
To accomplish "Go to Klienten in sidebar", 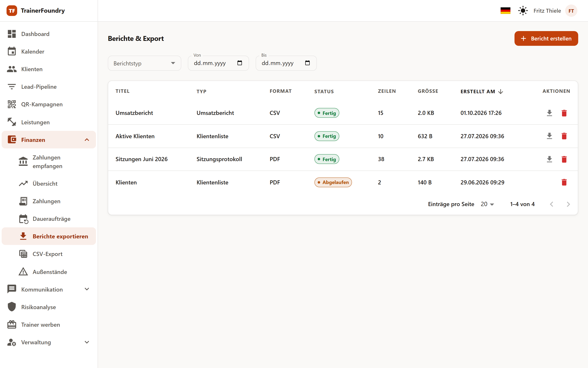I will pyautogui.click(x=49, y=69).
